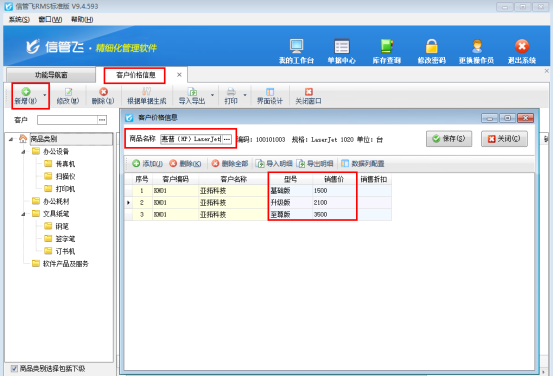
Task: Open 库存查询 inventory query icon
Action: [387, 46]
